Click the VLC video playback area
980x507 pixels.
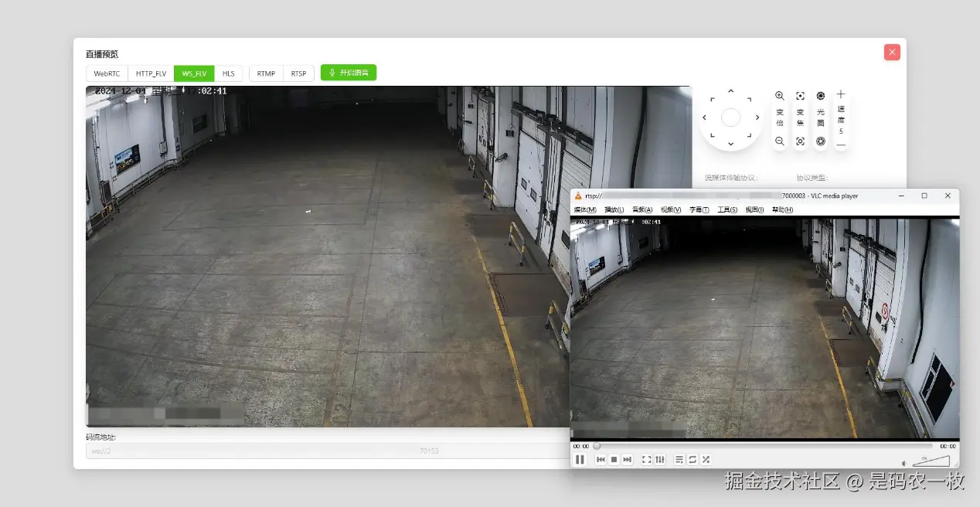pyautogui.click(x=764, y=328)
